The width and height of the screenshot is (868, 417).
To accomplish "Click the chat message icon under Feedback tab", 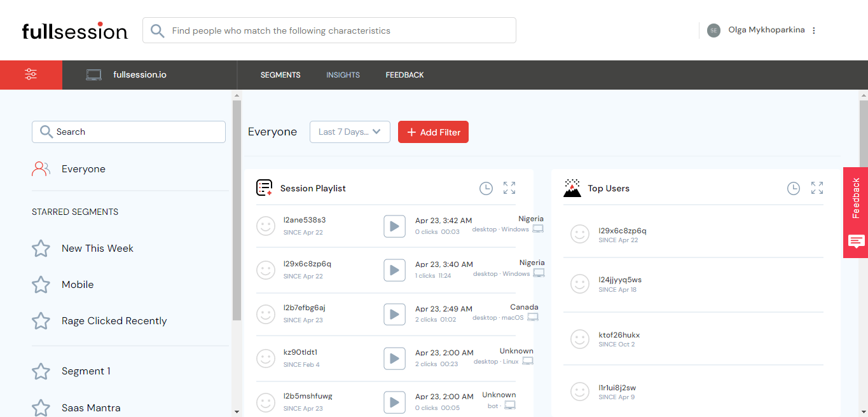I will tap(856, 241).
